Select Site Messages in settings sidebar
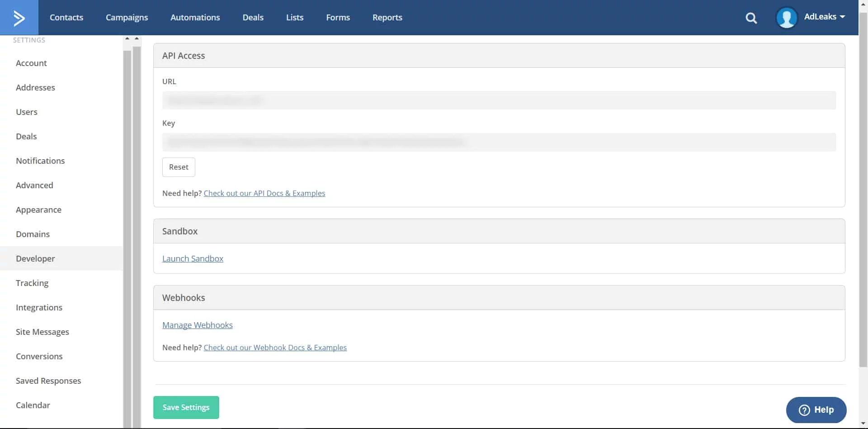 coord(61,332)
